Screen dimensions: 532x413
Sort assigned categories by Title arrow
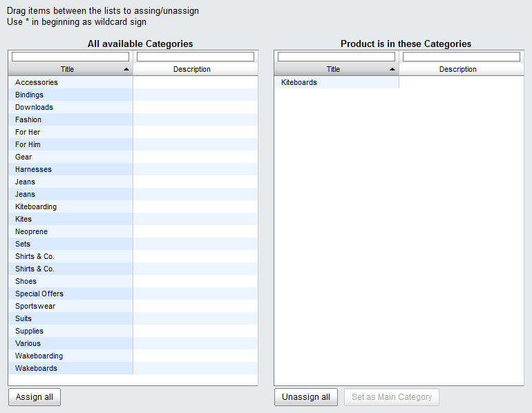(392, 69)
